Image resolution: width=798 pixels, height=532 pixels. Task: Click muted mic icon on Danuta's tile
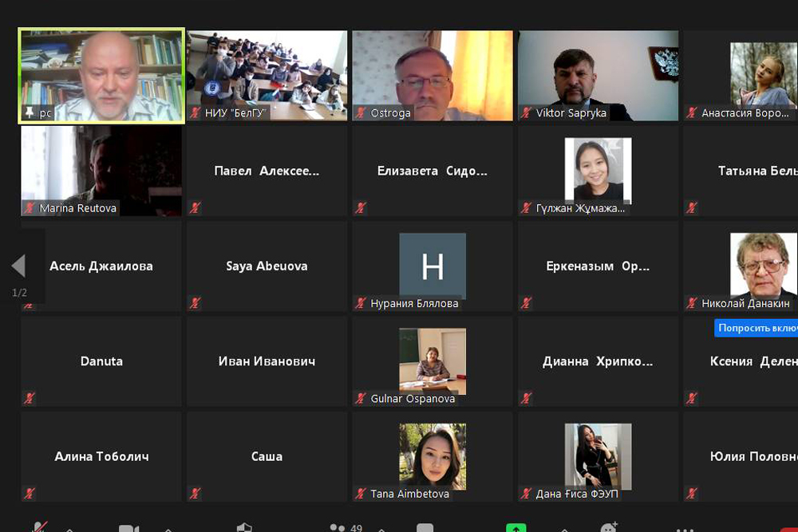pos(30,398)
